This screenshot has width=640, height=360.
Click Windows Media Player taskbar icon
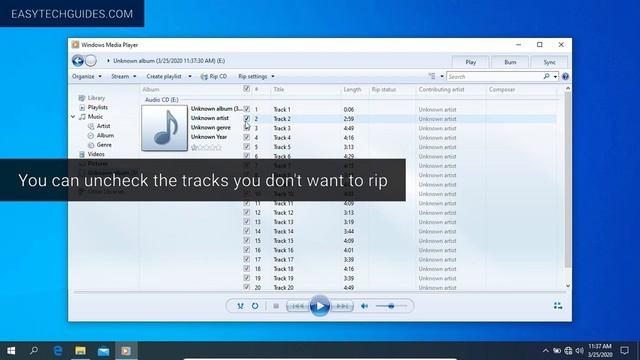[126, 351]
